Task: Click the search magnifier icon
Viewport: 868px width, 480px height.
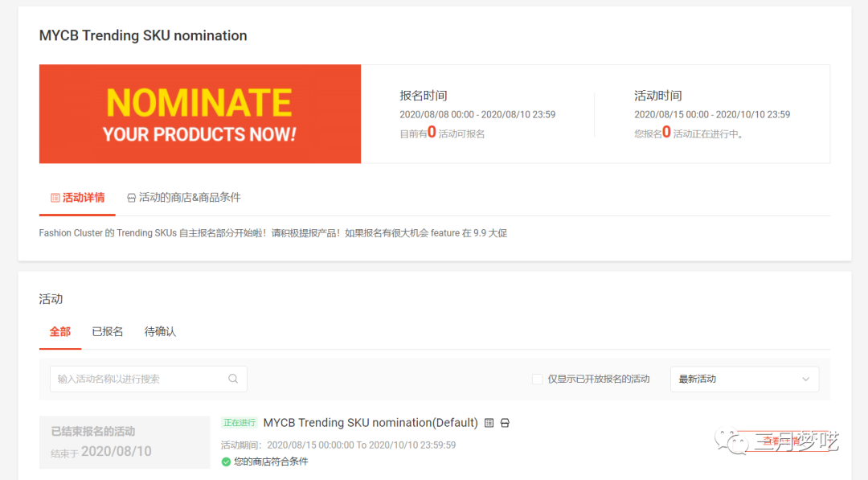Action: pos(233,379)
